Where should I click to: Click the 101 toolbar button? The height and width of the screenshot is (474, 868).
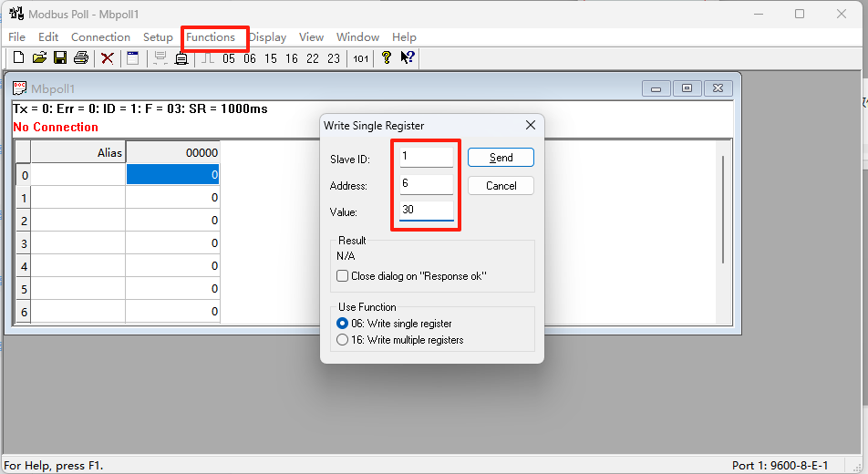pos(361,58)
